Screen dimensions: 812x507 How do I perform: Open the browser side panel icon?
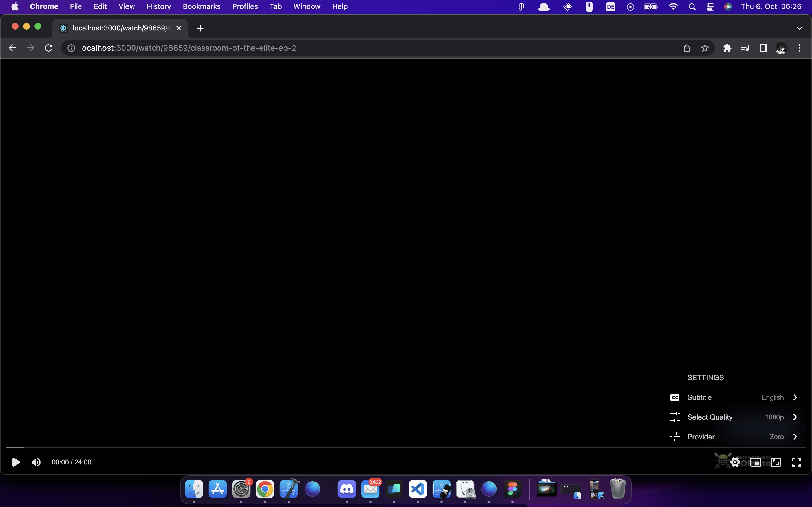coord(763,48)
